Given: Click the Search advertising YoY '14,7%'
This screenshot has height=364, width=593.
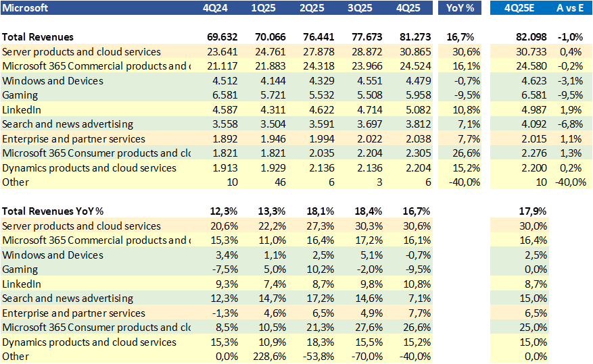Looking at the screenshot, I should point(272,298).
